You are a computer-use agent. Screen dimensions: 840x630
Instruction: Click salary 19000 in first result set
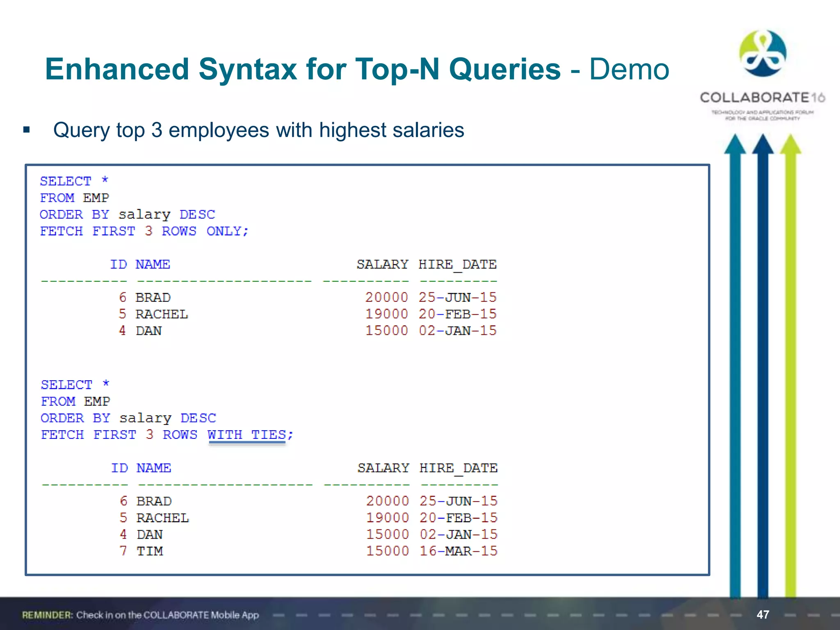coord(386,314)
